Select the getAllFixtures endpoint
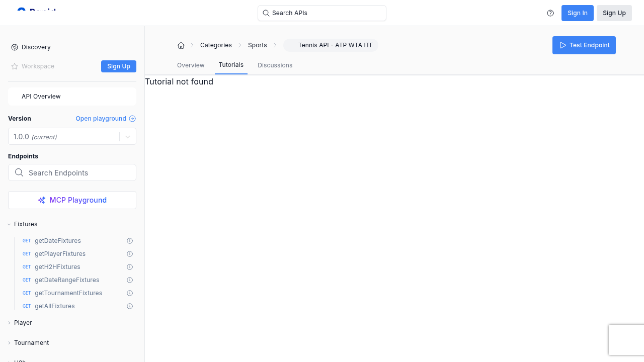Screen dimensions: 644x362 point(54,306)
